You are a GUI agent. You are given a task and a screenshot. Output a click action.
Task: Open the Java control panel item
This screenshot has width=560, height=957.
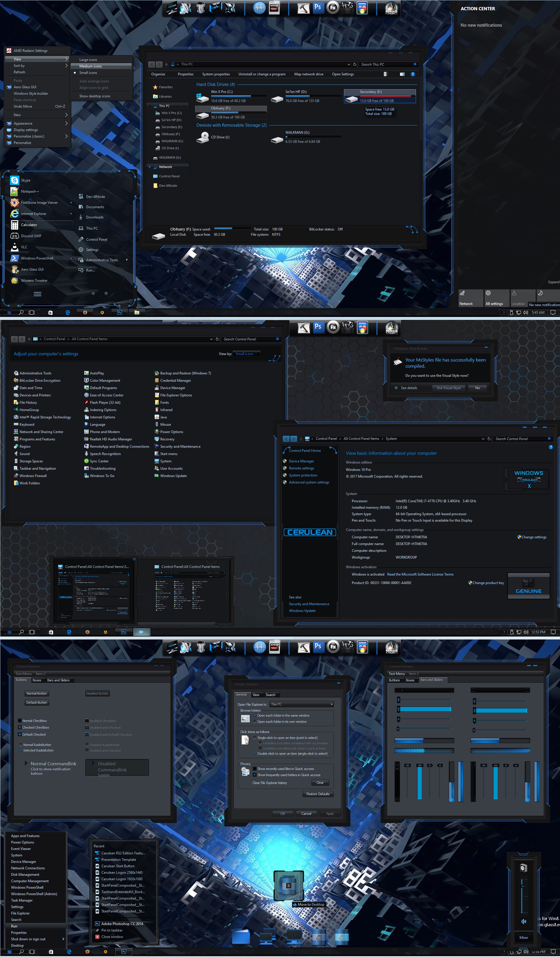point(161,417)
